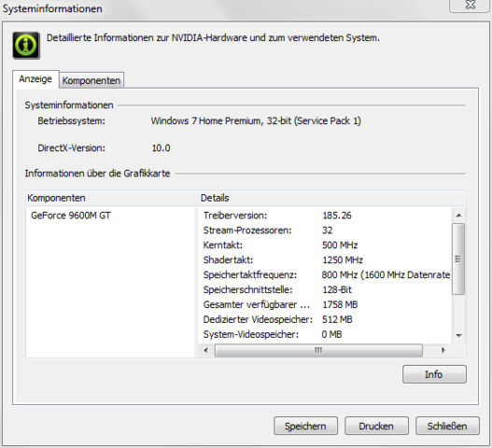The image size is (492, 448).
Task: Click the details list scroll-down arrow
Action: pos(458,335)
